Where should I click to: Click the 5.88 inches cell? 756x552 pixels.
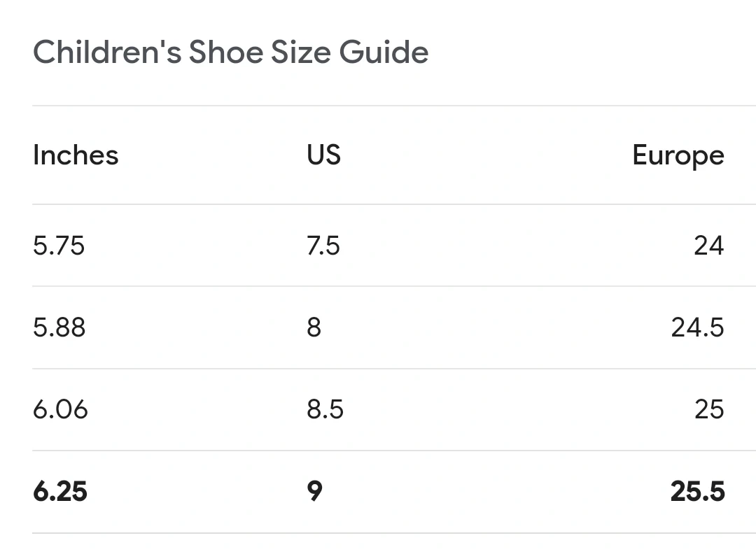click(59, 327)
